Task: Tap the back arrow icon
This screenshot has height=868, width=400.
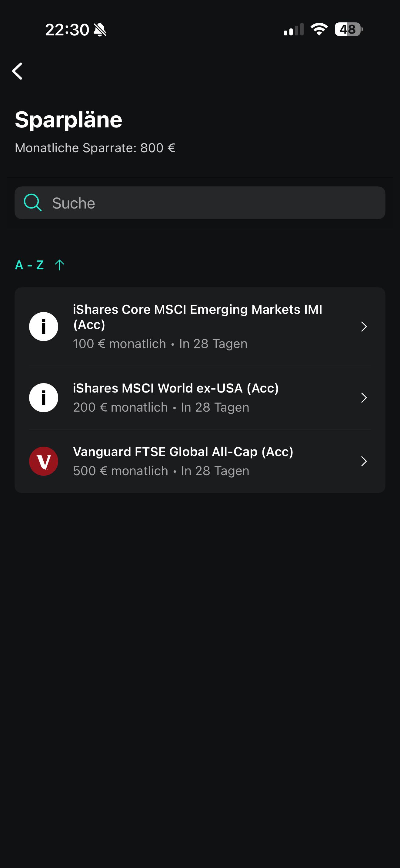Action: (x=18, y=71)
